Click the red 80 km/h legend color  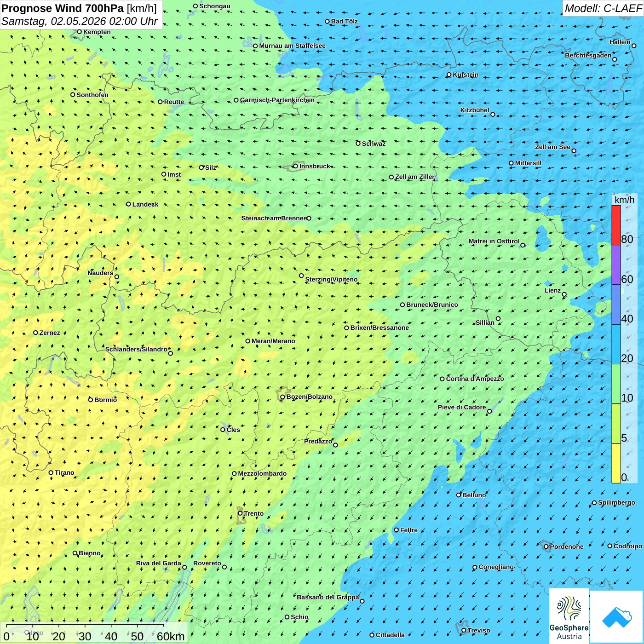[616, 225]
